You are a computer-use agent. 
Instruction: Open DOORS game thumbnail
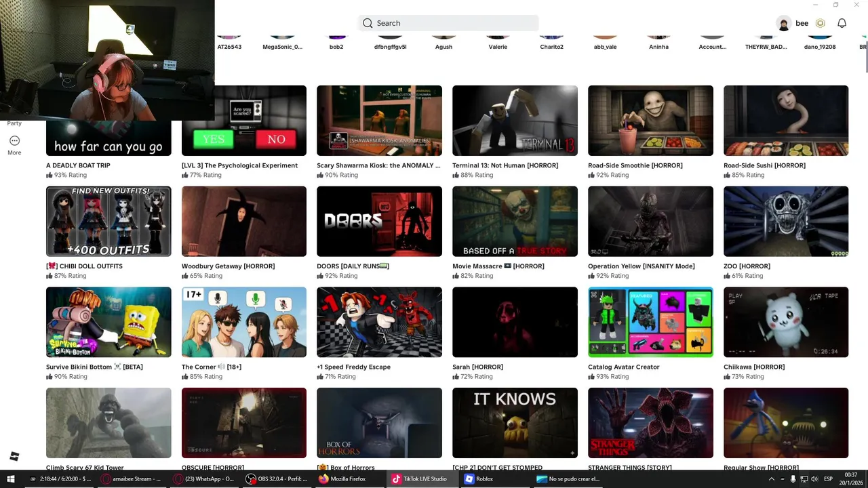click(x=379, y=222)
